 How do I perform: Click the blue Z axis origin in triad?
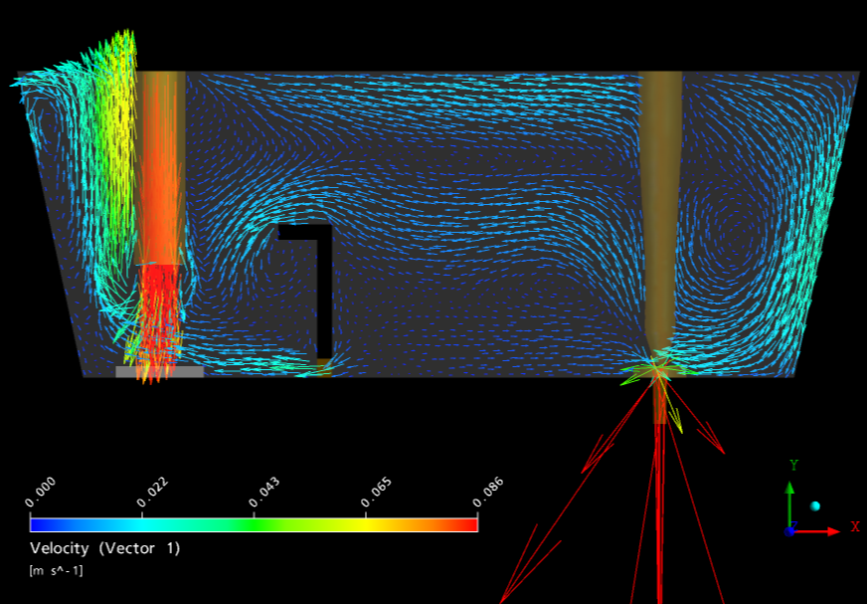[x=789, y=531]
